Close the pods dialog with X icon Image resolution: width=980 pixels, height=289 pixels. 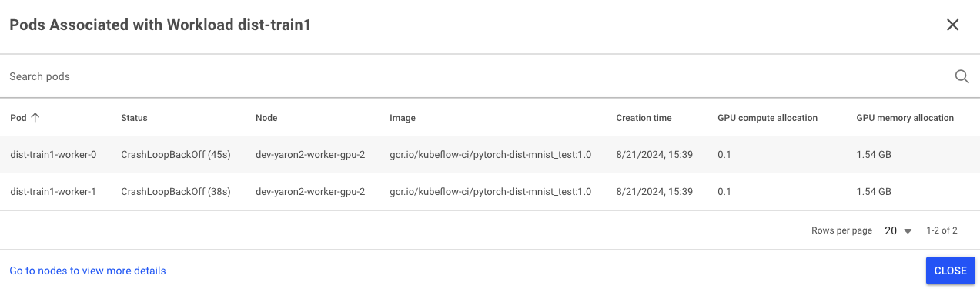pyautogui.click(x=952, y=25)
